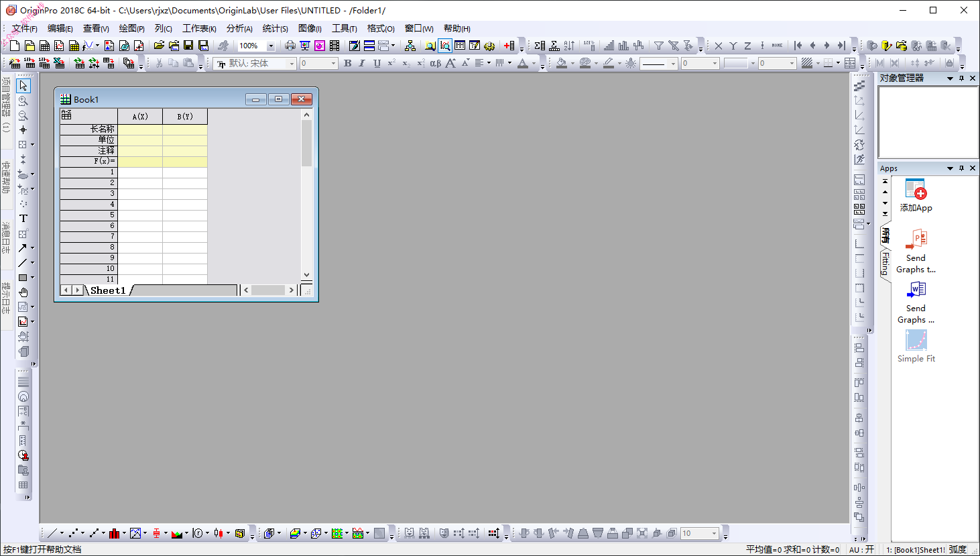Viewport: 980px width, 556px height.
Task: Open the Line plot type dropdown arrow
Action: [x=62, y=533]
